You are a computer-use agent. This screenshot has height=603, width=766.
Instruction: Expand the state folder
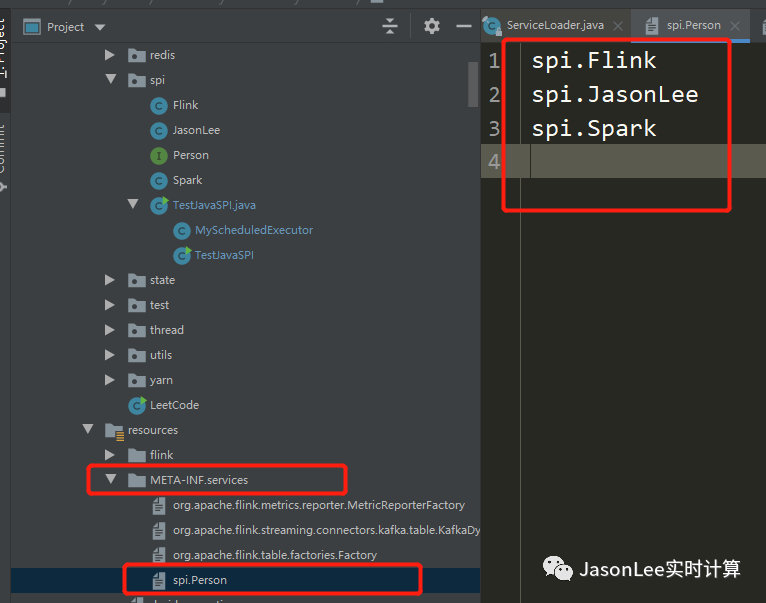[110, 280]
